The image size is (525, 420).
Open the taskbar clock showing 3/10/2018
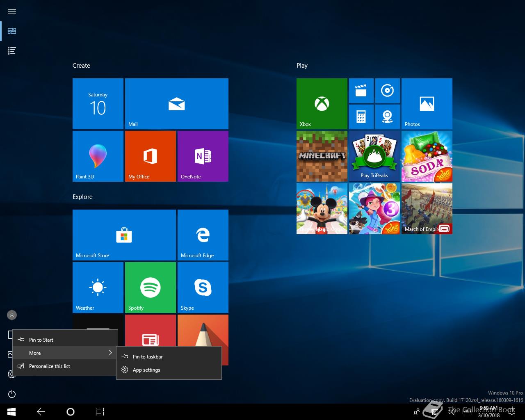click(x=489, y=412)
